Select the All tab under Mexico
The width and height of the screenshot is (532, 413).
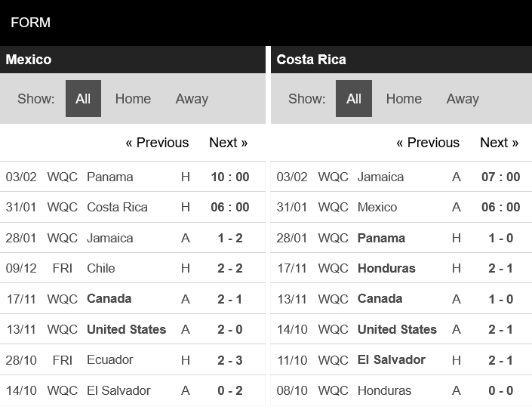[x=83, y=99]
